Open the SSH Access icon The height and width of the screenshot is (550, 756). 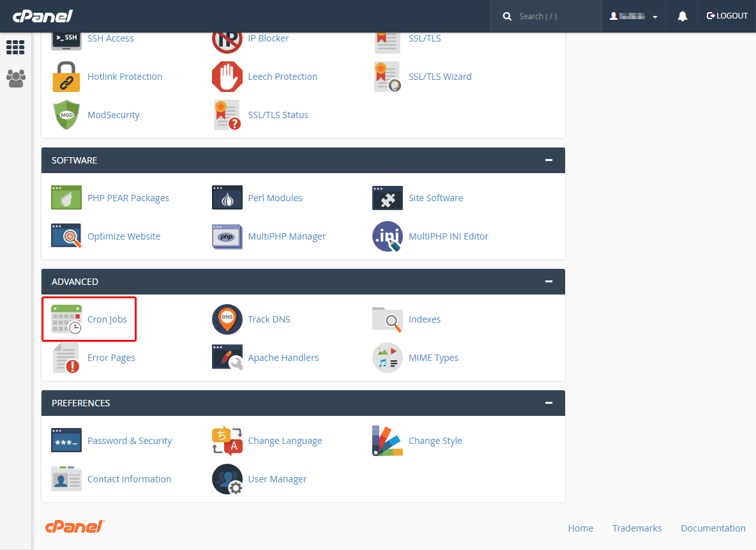pyautogui.click(x=66, y=41)
